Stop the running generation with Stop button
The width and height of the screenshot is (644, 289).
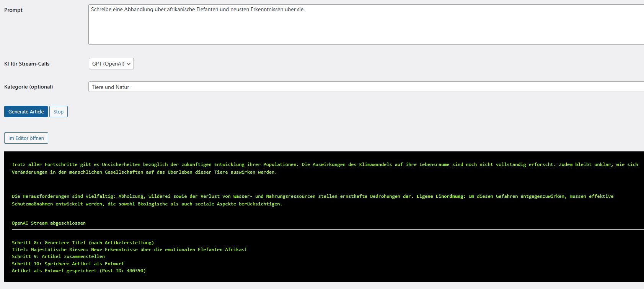(x=59, y=112)
